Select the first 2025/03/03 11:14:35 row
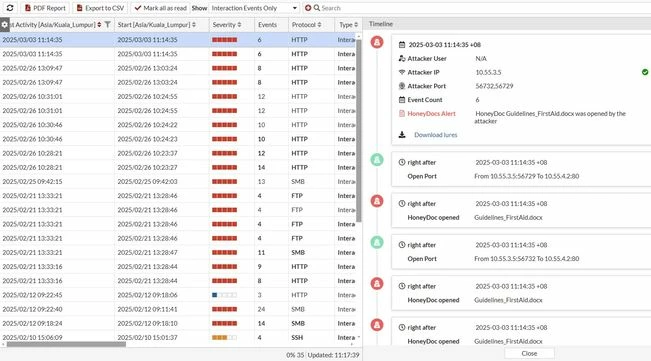Image resolution: width=651 pixels, height=361 pixels. tap(178, 40)
